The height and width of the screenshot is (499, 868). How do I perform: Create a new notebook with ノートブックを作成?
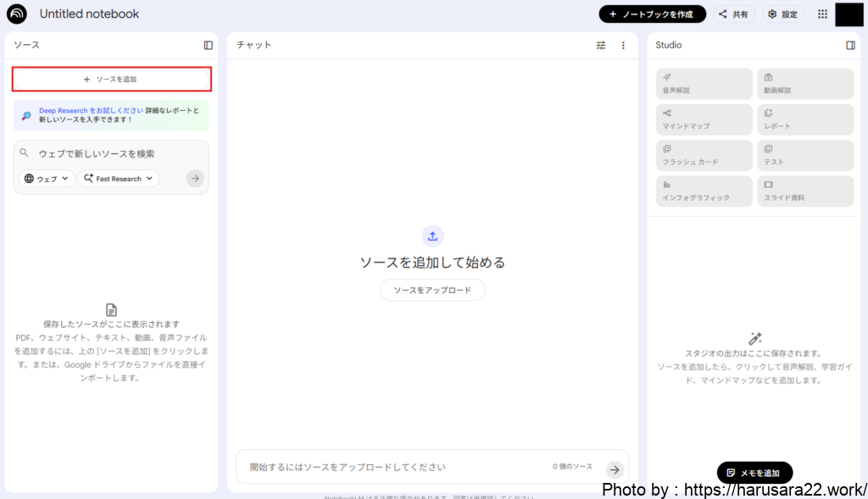(652, 14)
